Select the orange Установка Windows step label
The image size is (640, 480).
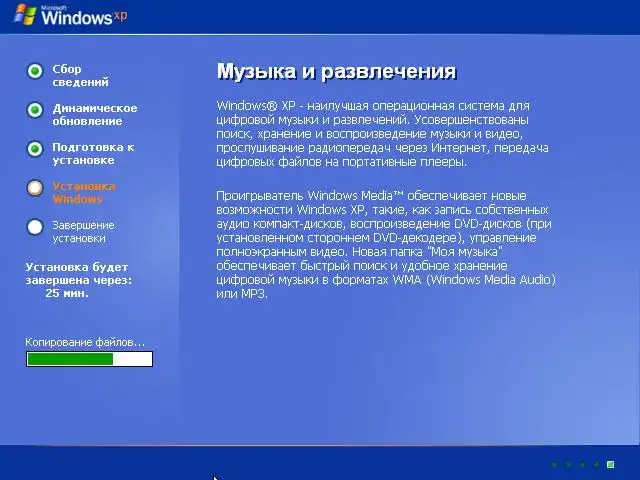click(84, 193)
